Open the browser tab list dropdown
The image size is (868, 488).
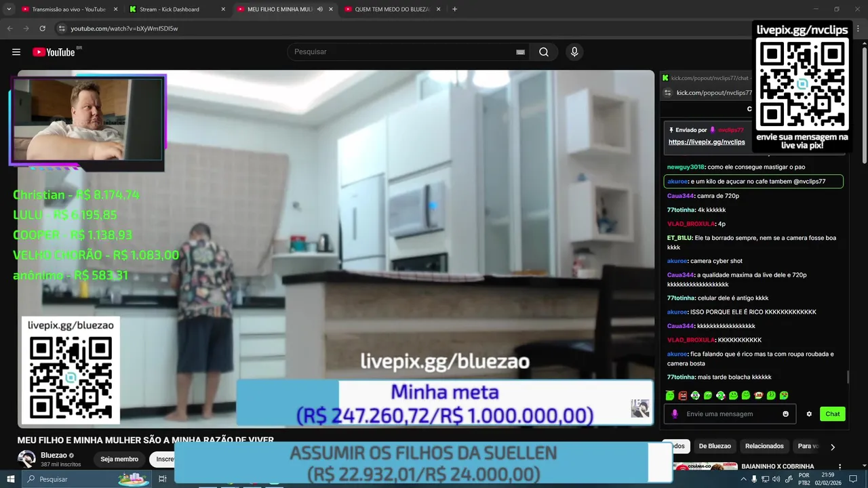9,9
